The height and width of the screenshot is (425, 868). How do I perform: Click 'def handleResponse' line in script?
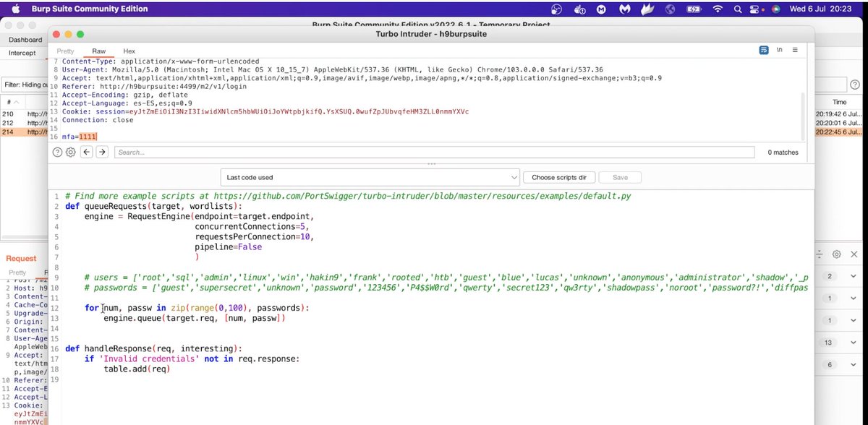(153, 348)
